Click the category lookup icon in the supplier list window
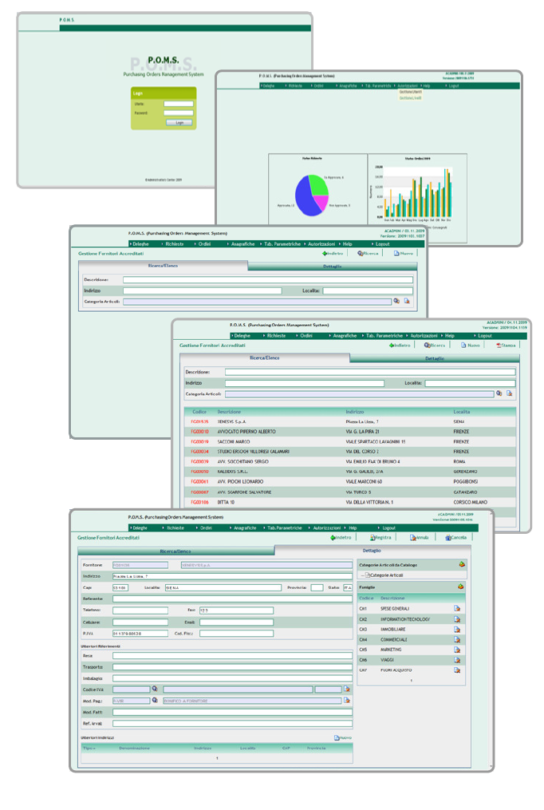Viewport: 544px width, 810px height. tap(499, 393)
